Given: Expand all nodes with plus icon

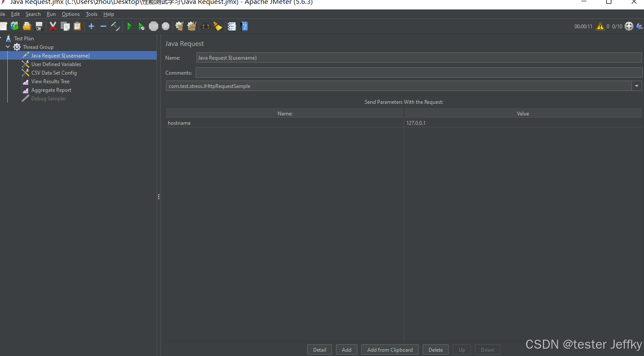Looking at the screenshot, I should 91,26.
